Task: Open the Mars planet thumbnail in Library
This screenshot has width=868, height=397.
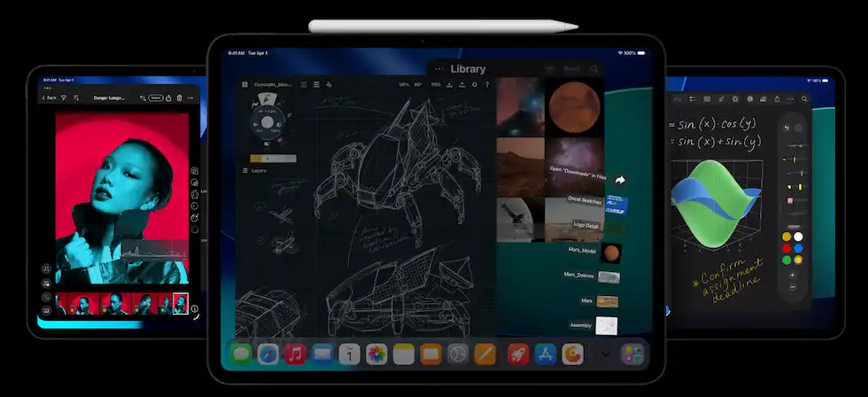Action: tap(575, 107)
